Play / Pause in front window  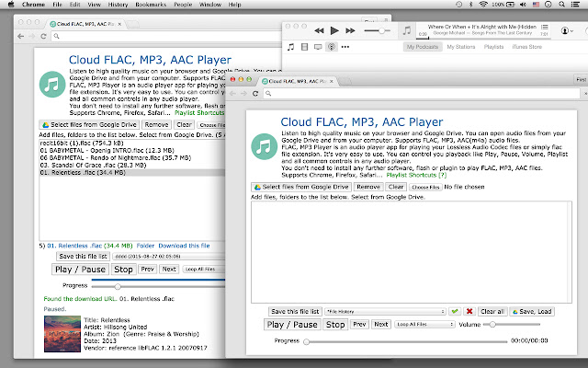point(292,325)
